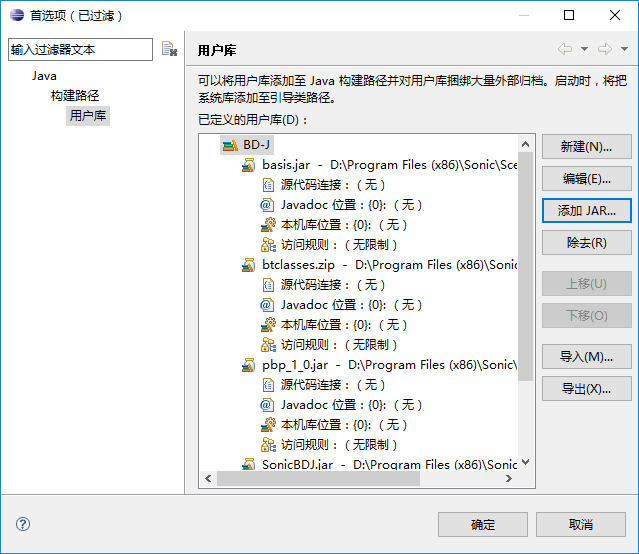Click native library icon under pbp_1_0.jar
Image resolution: width=639 pixels, height=554 pixels.
[x=268, y=424]
